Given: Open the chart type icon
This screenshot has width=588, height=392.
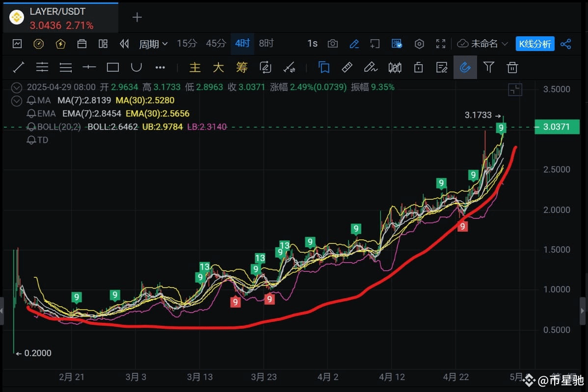Looking at the screenshot, I should 17,44.
